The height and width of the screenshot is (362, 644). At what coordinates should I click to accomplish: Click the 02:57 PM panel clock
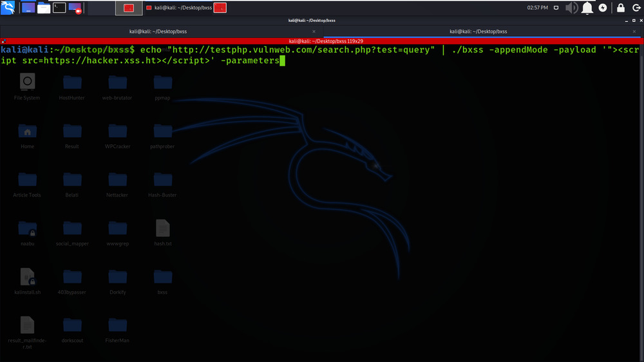click(537, 8)
